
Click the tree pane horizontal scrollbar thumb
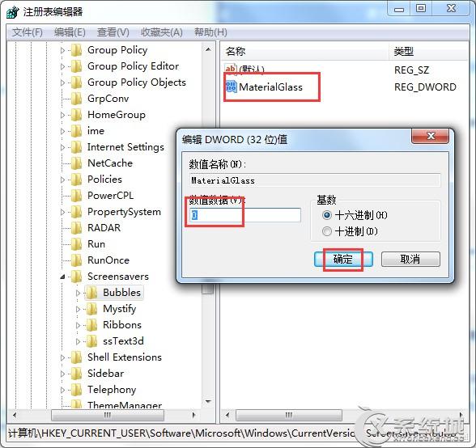coord(108,415)
